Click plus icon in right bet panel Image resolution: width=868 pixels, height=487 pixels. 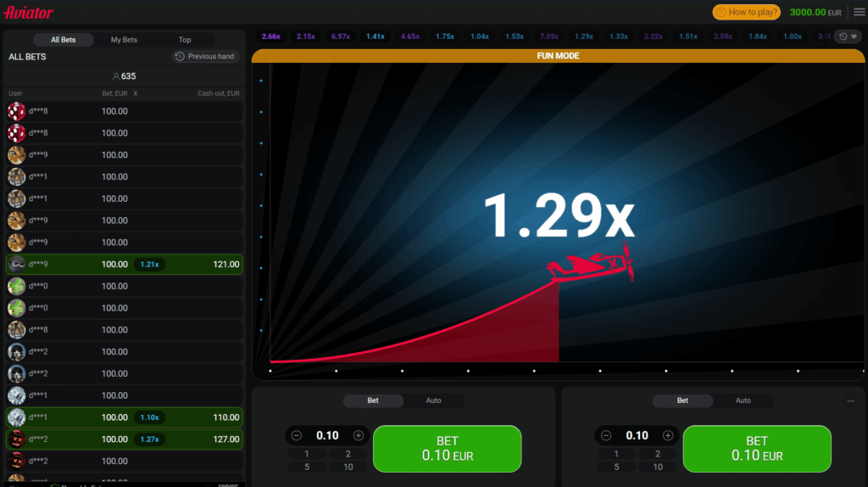668,435
